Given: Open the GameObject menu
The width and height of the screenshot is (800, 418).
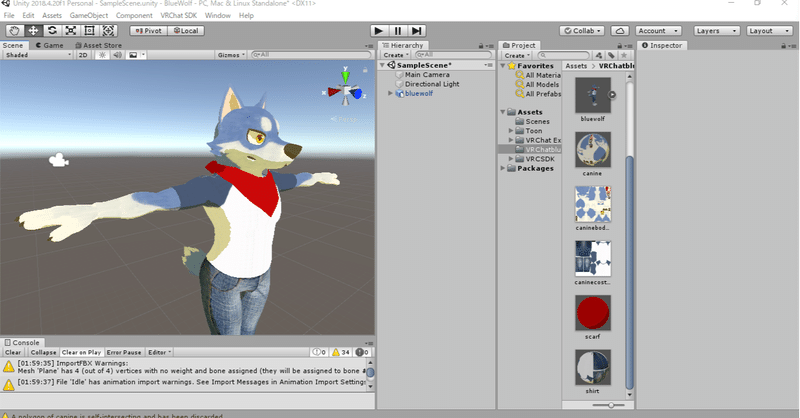Looking at the screenshot, I should [89, 15].
